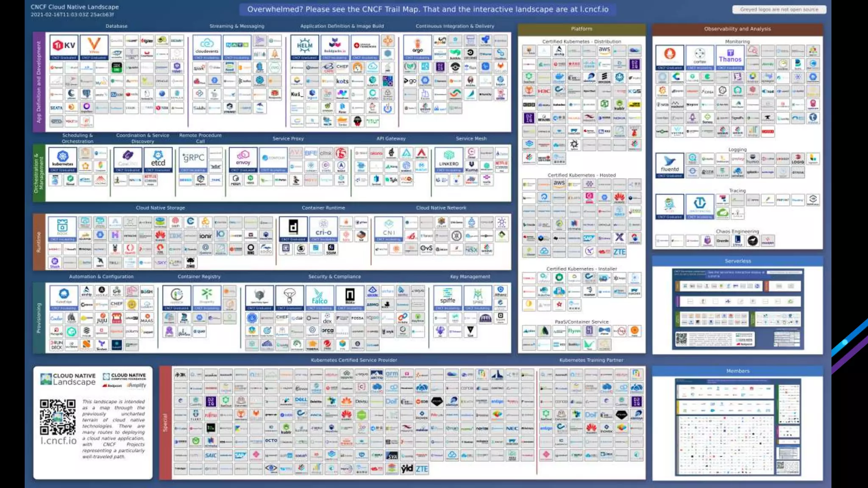
Task: Click the Argo logo in CI/CD
Action: (417, 47)
